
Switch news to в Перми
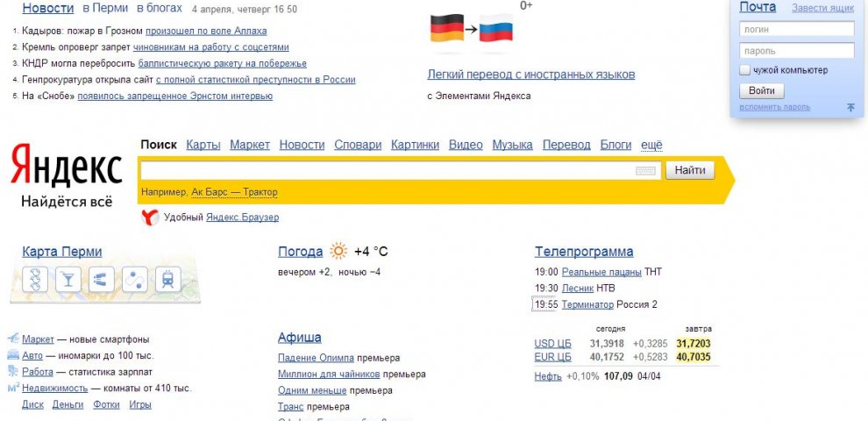point(105,8)
